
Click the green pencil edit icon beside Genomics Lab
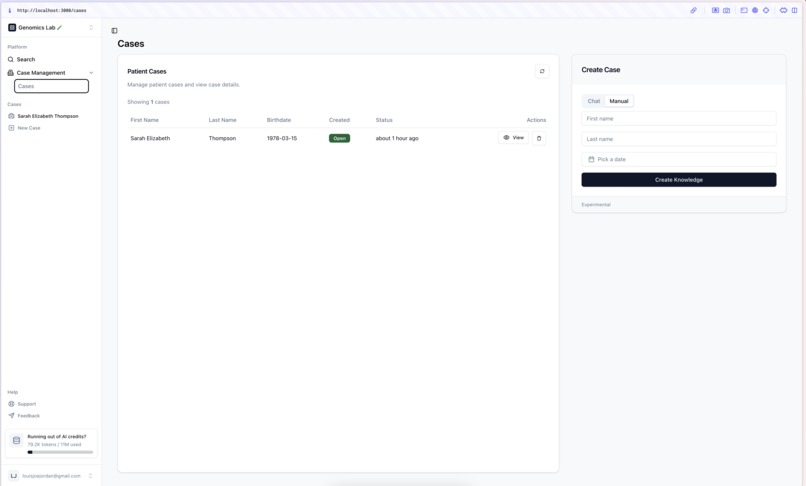pos(60,28)
